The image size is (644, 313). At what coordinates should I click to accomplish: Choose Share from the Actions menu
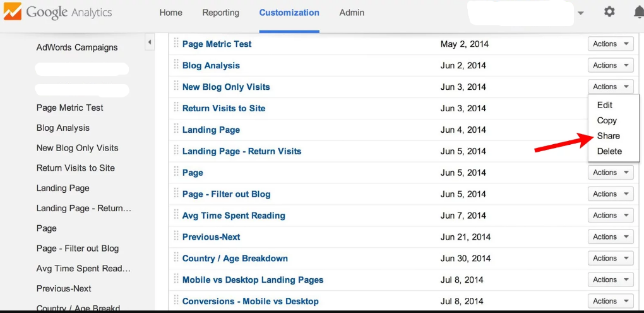(x=609, y=136)
